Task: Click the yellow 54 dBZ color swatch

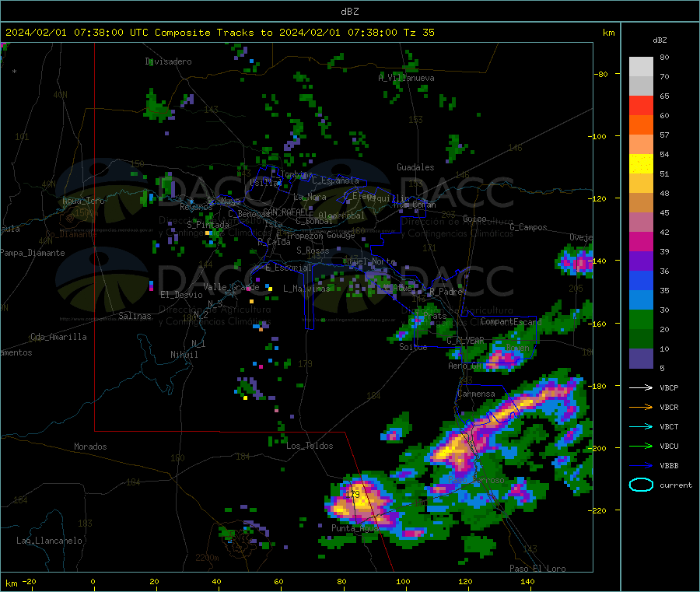Action: [641, 164]
